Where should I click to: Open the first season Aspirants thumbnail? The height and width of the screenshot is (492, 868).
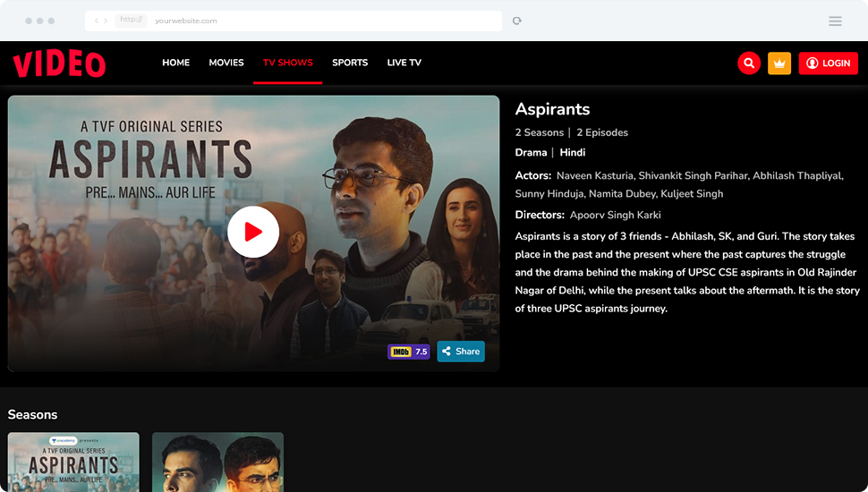tap(73, 462)
